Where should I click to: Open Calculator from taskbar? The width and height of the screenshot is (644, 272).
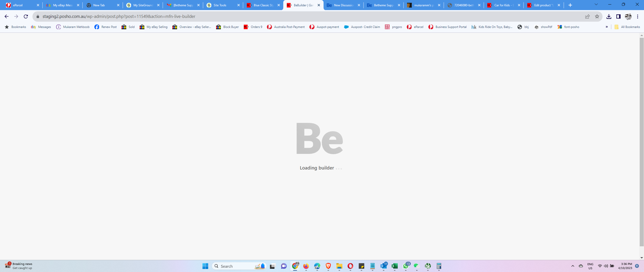click(439, 266)
